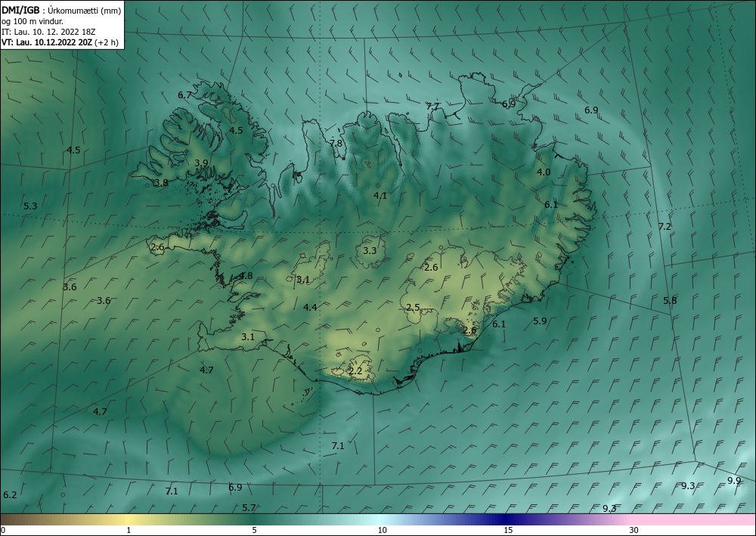Click the map value '4.1' in north-central Iceland
Image resolution: width=756 pixels, height=536 pixels.
pos(380,195)
